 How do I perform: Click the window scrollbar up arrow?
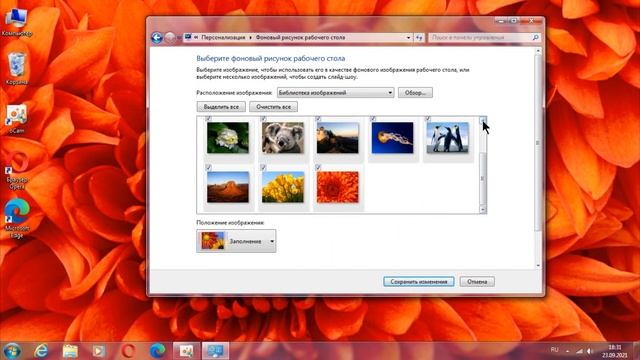click(x=538, y=51)
